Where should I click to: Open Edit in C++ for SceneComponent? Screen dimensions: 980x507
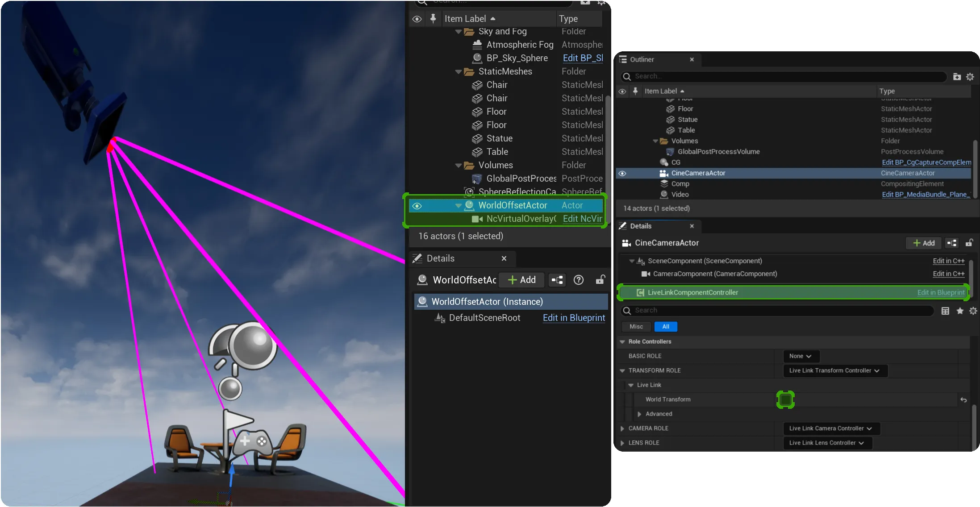coord(949,261)
